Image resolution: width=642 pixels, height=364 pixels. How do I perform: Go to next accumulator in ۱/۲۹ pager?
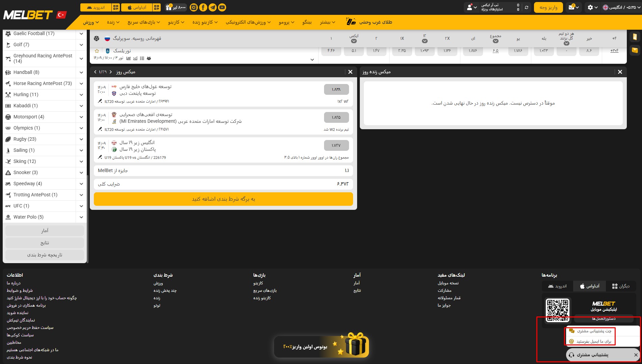(111, 72)
